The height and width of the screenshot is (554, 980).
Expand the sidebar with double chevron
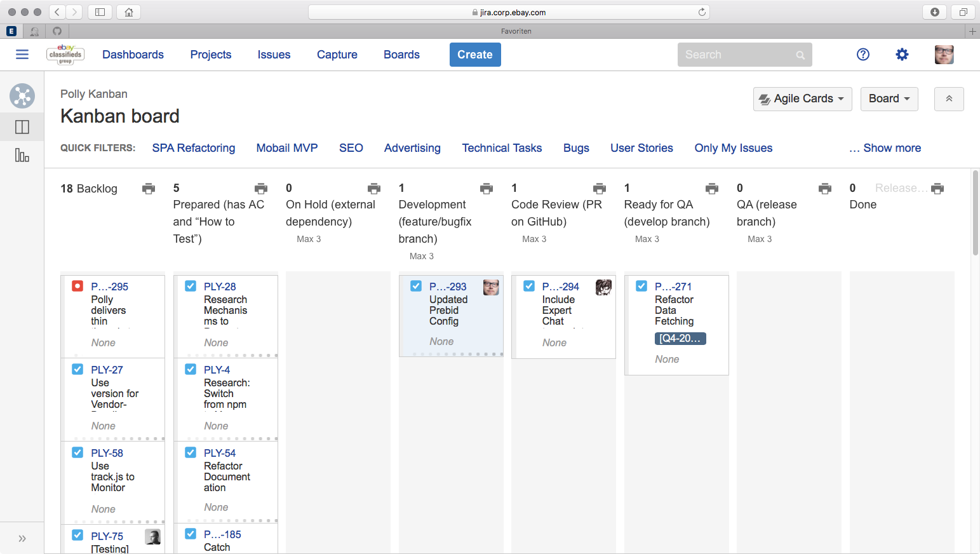click(x=22, y=539)
